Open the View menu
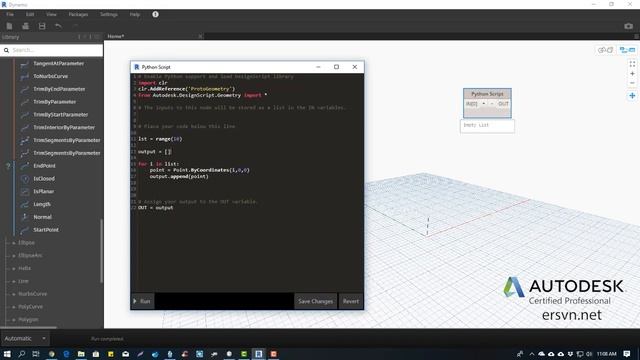This screenshot has height=360, width=640. [x=51, y=14]
